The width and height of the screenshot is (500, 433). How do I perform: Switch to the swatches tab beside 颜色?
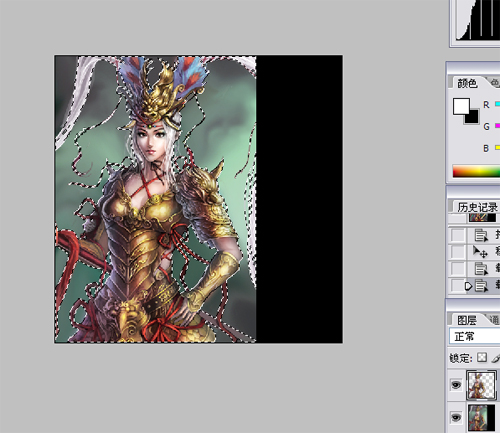(x=494, y=83)
